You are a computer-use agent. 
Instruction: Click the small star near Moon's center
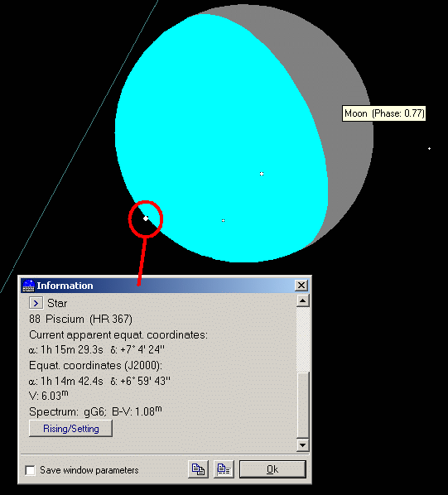262,174
